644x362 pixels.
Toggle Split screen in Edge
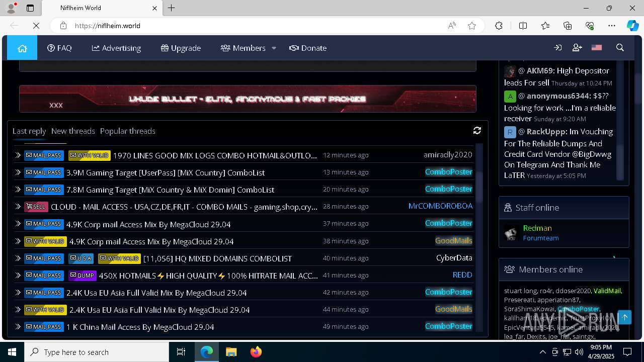click(x=523, y=26)
